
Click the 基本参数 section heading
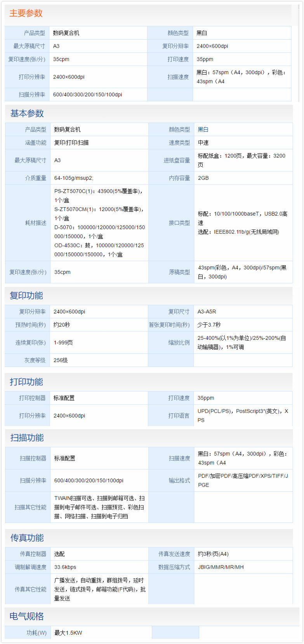pyautogui.click(x=27, y=113)
